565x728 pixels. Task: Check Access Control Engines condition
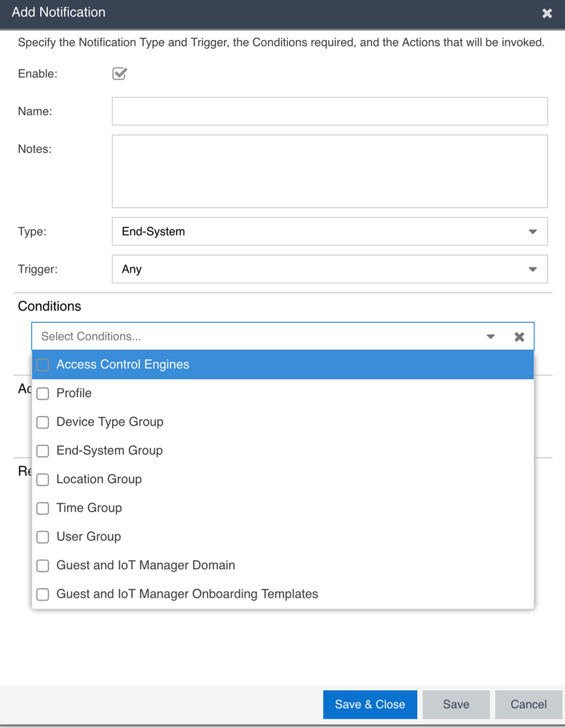point(43,365)
